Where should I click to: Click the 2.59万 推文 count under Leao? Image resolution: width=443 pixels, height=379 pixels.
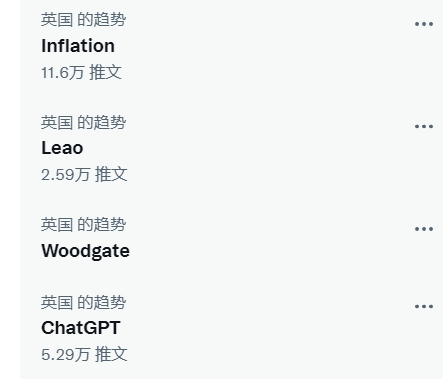pos(84,174)
